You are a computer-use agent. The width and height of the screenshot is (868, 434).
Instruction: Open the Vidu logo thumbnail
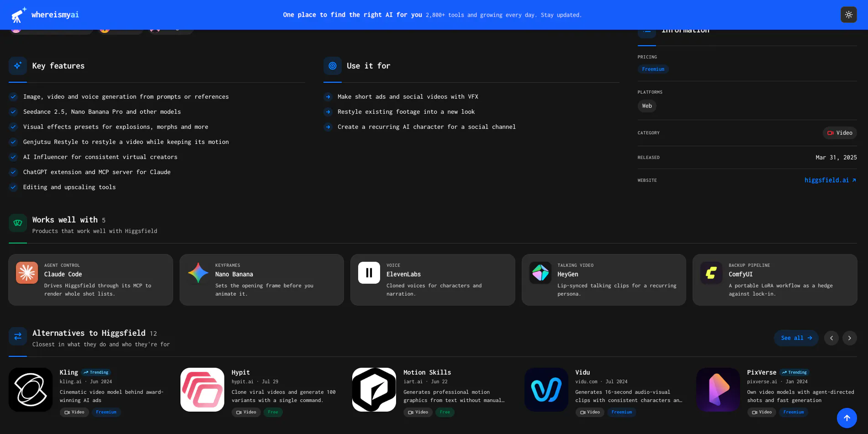546,390
